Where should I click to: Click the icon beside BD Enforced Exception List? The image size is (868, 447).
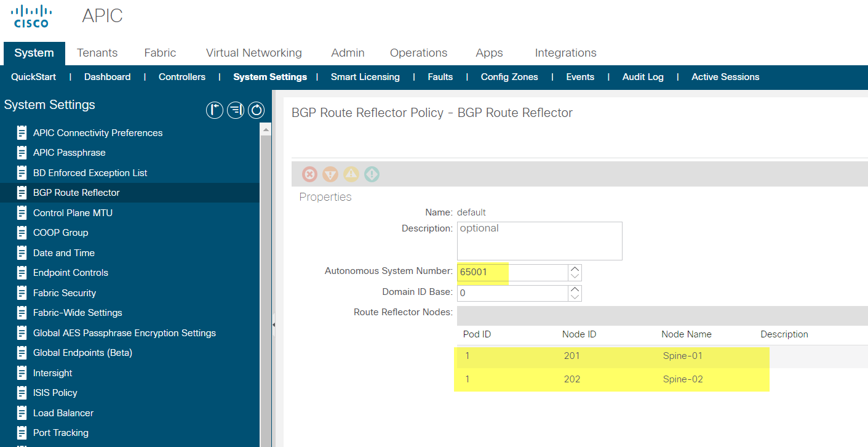(x=22, y=172)
